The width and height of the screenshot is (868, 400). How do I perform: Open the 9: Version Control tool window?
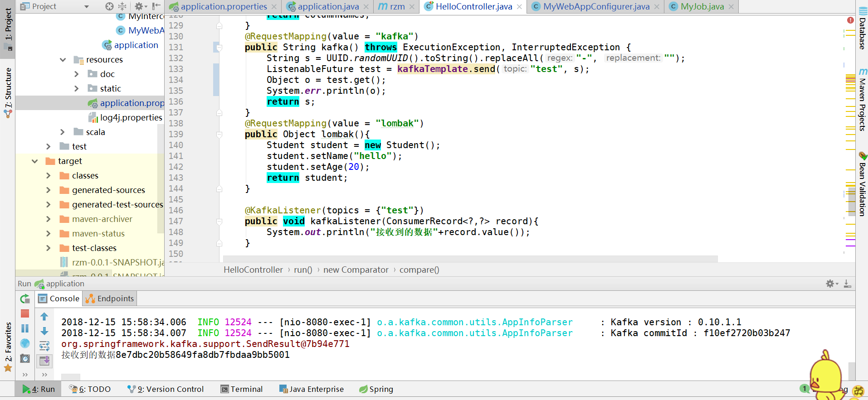[166, 389]
